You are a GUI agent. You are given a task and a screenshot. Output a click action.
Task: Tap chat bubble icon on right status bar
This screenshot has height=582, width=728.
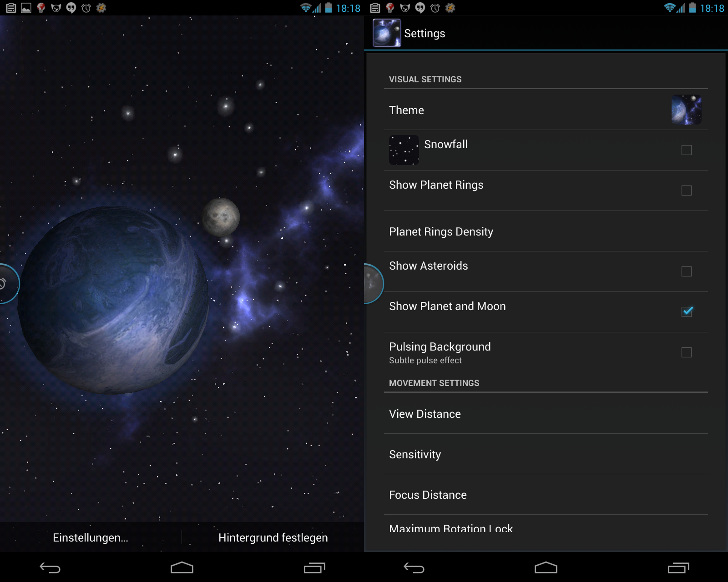coord(420,8)
